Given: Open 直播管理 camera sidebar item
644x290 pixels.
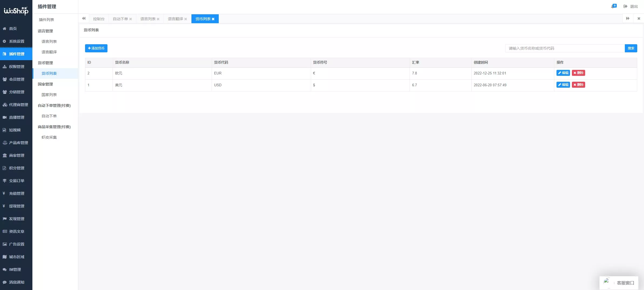Looking at the screenshot, I should click(16, 117).
